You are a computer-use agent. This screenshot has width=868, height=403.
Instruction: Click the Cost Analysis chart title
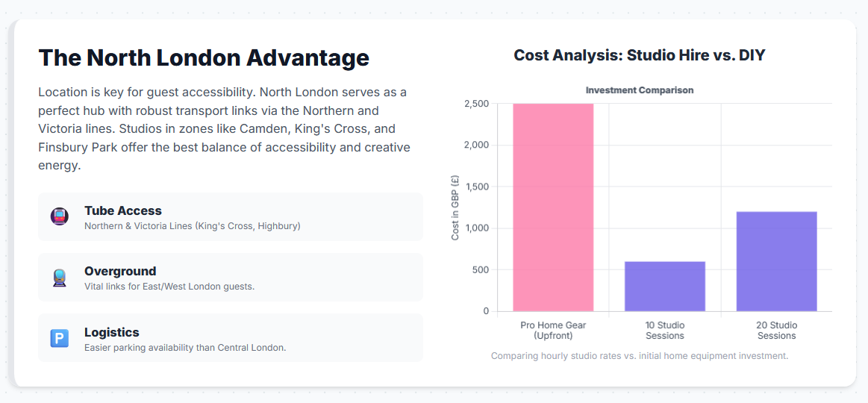pos(640,55)
